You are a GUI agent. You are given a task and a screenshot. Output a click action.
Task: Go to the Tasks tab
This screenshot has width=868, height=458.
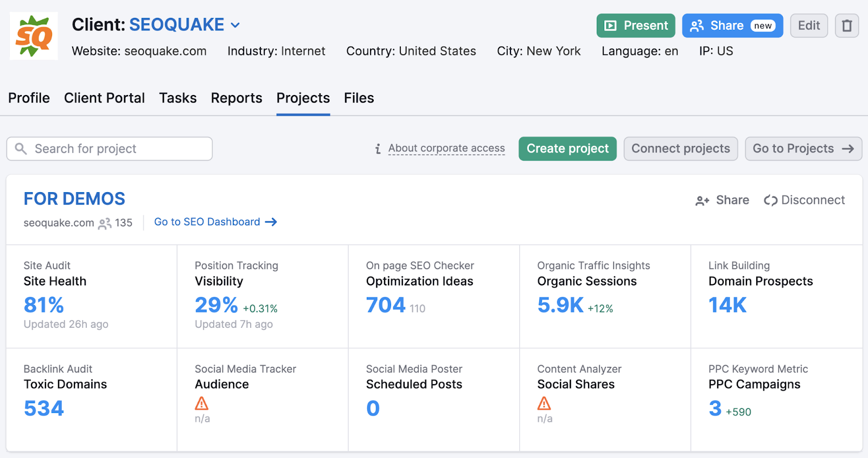pos(177,98)
